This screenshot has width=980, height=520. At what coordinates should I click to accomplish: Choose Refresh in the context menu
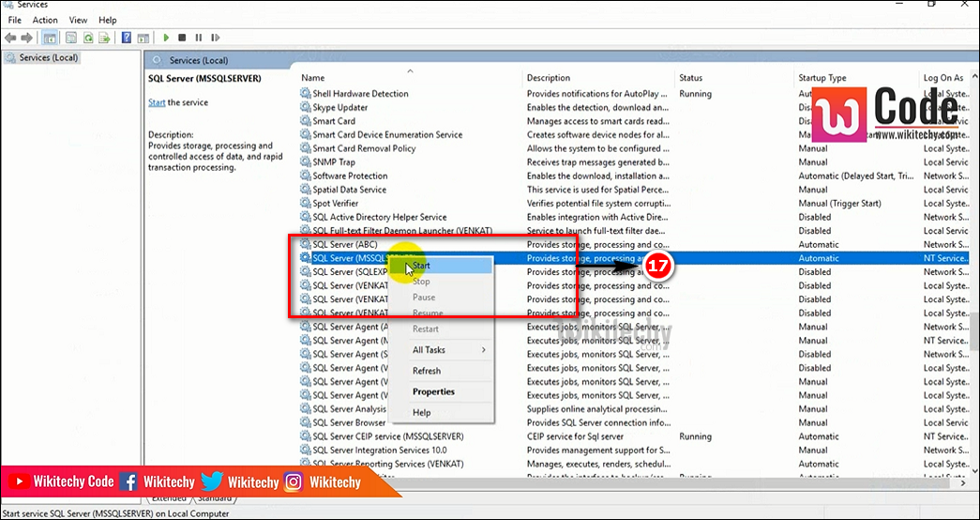click(441, 371)
